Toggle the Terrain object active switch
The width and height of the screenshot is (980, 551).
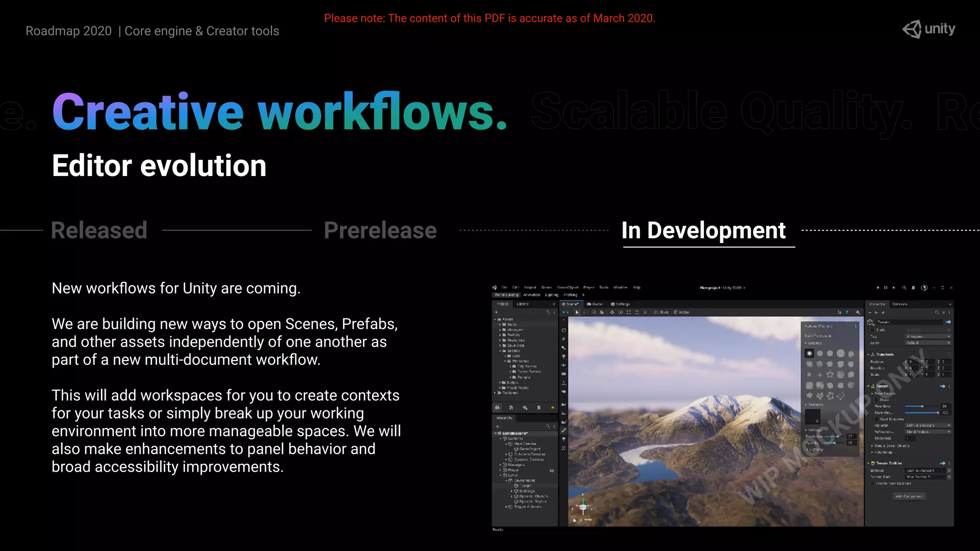click(x=948, y=322)
